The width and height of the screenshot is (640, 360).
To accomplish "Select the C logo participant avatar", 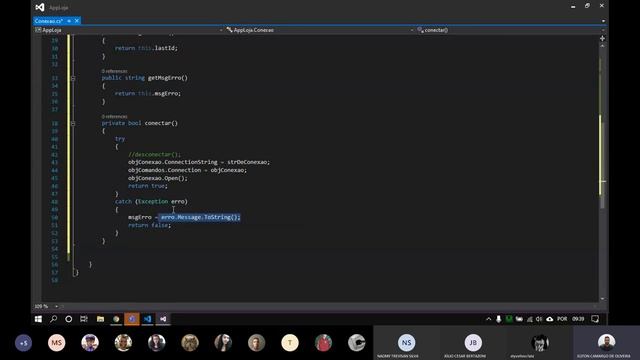I will point(356,343).
